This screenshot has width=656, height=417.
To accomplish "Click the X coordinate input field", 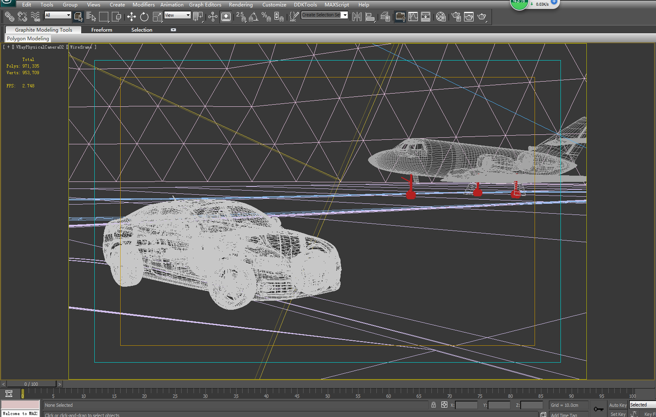I will 466,405.
